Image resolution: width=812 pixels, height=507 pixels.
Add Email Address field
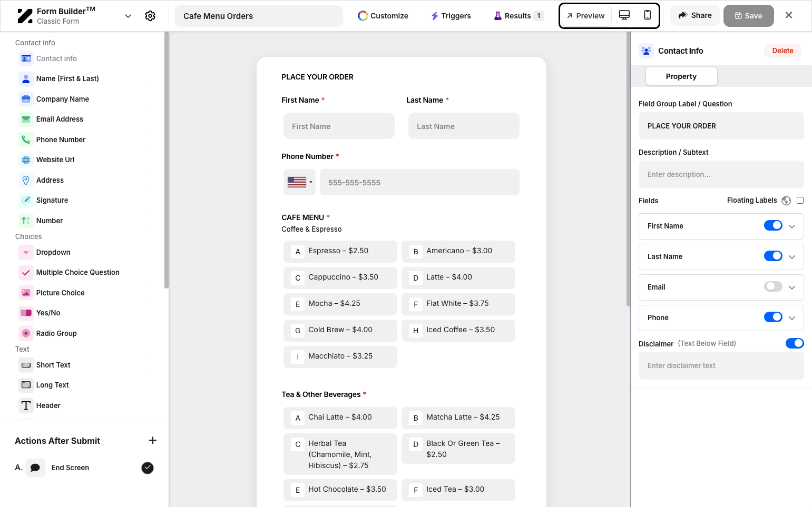point(60,119)
